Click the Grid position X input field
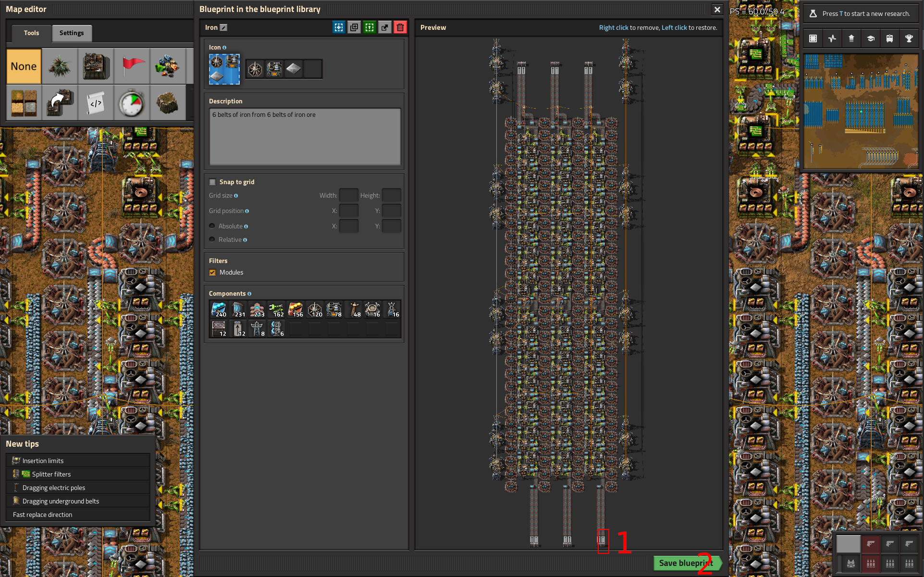Viewport: 924px width, 577px height. (x=349, y=211)
